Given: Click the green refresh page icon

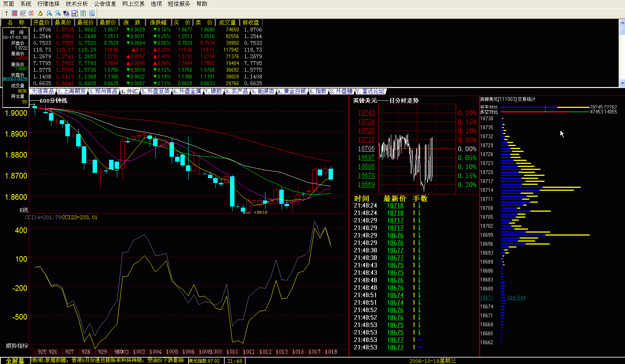Looking at the screenshot, I should pyautogui.click(x=83, y=13).
